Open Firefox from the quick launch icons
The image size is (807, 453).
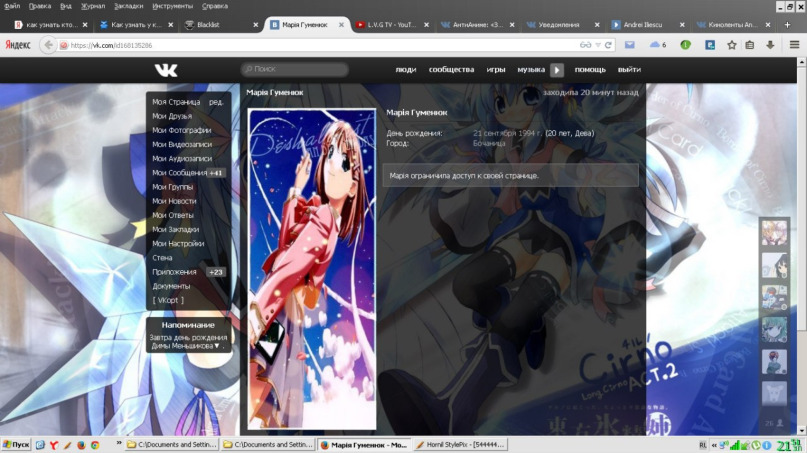81,445
